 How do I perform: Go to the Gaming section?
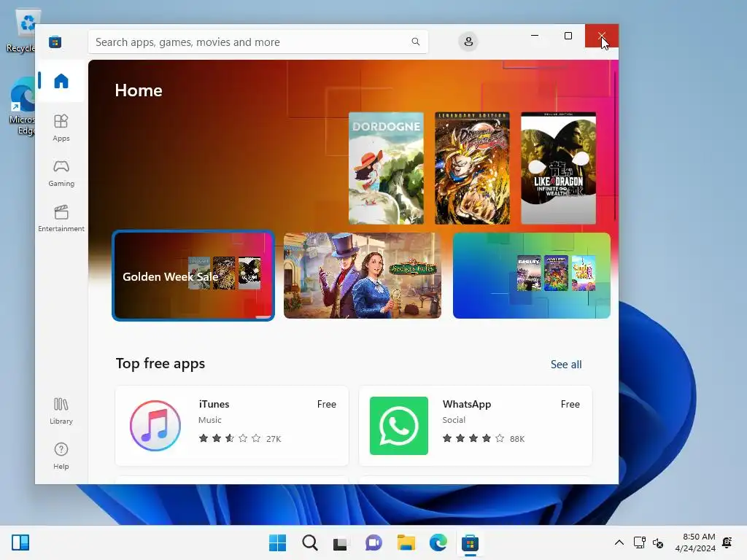tap(61, 173)
